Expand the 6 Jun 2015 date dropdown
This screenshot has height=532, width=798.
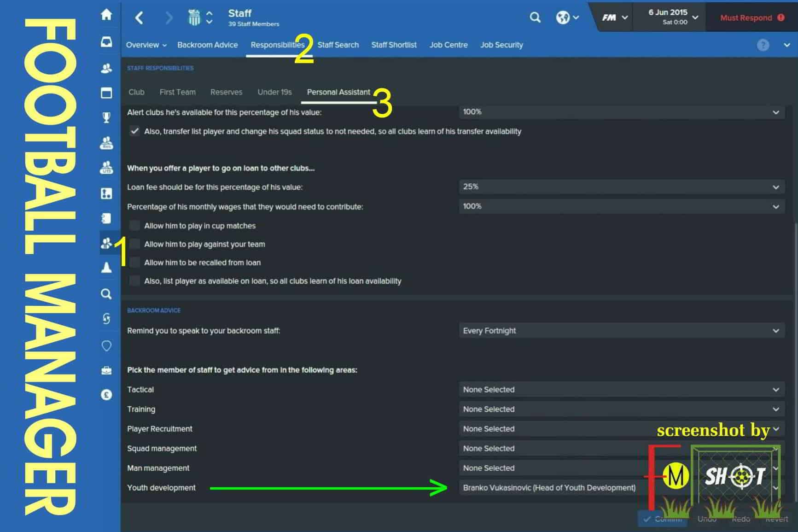pyautogui.click(x=673, y=17)
